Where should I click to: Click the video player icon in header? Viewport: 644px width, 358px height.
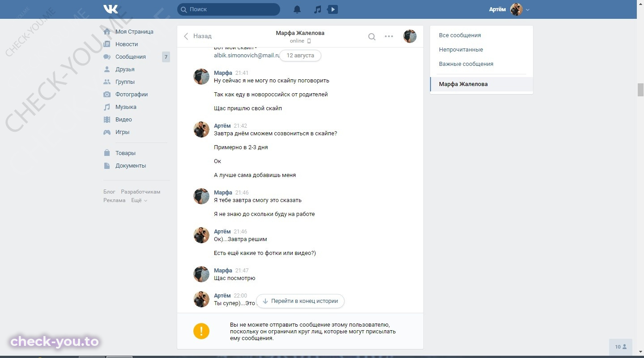pyautogui.click(x=333, y=9)
